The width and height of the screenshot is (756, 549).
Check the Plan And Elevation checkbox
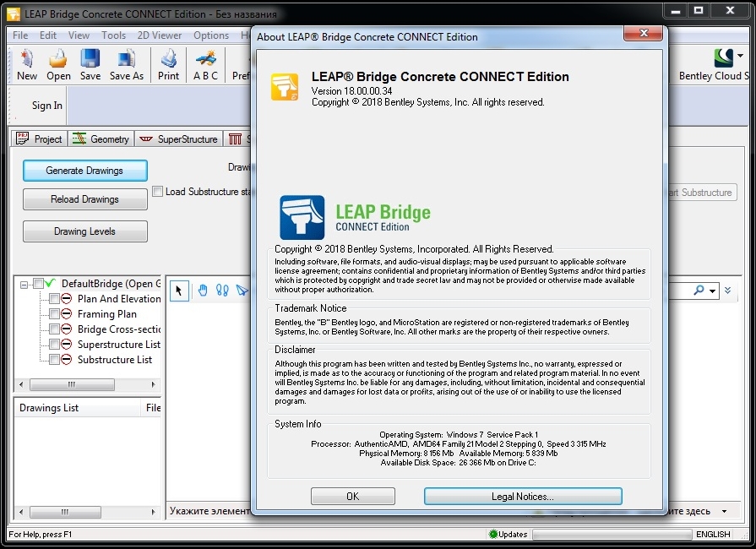(x=54, y=299)
